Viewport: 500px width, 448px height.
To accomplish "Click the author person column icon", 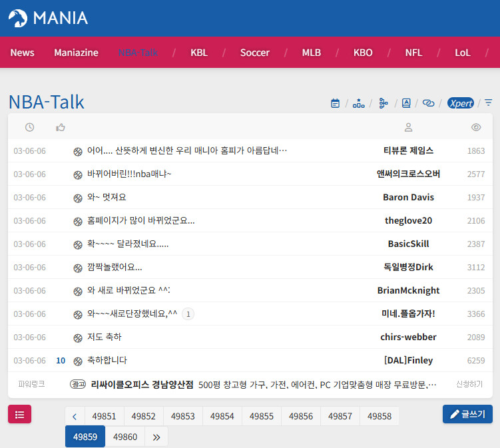I will point(409,128).
